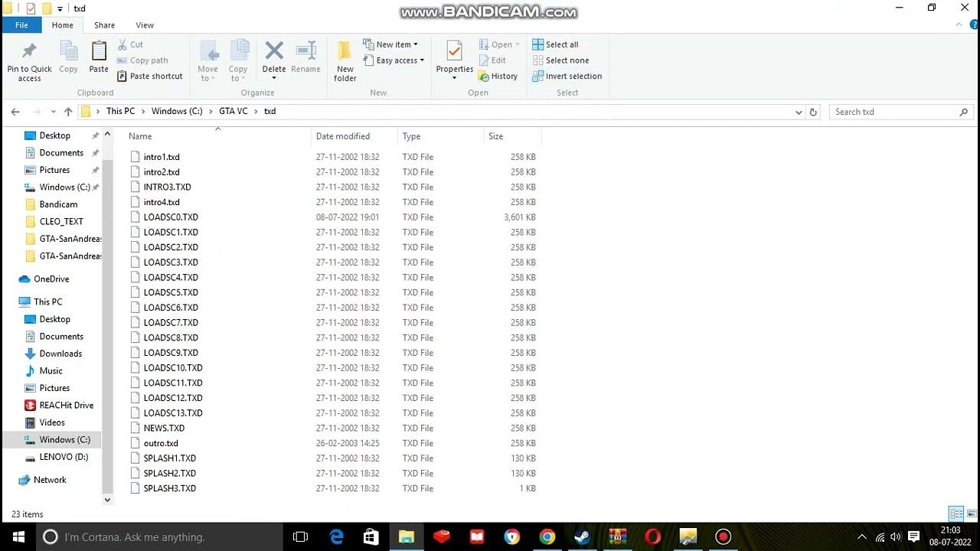Open the Move to menu
Viewport: 980px width, 551px height.
[x=207, y=61]
